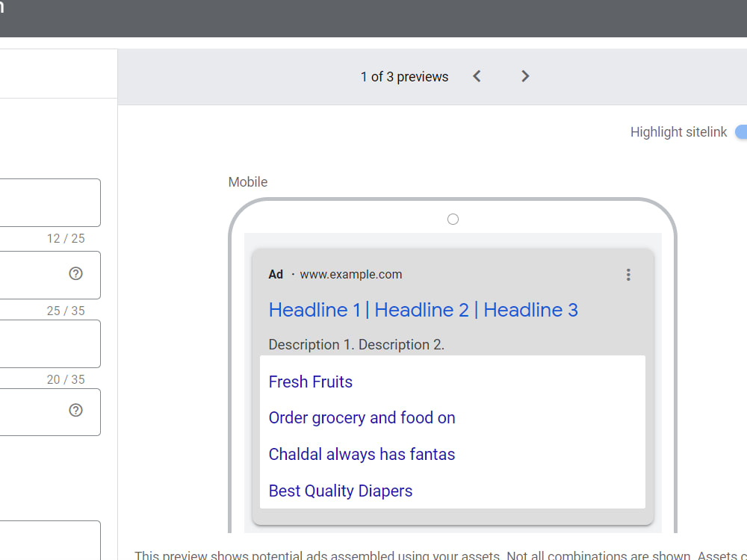Toggle the Highlight sitelink switch
The height and width of the screenshot is (560, 747).
[x=741, y=132]
